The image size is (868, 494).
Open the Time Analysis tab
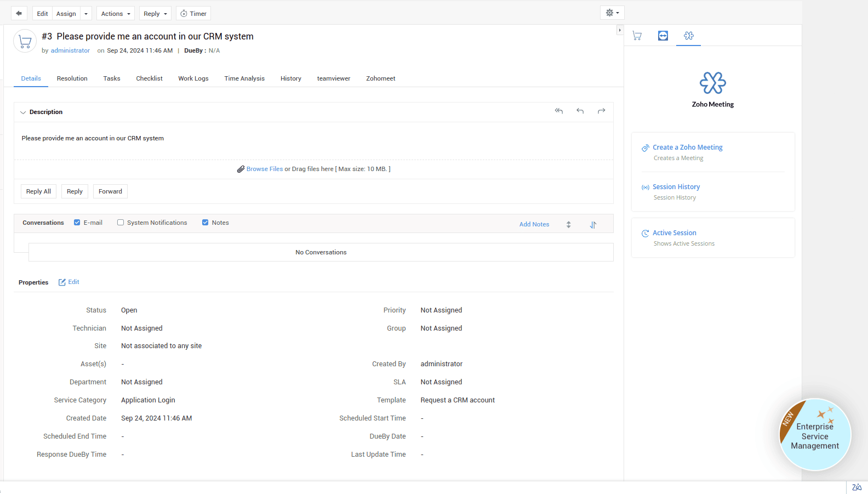pos(244,78)
